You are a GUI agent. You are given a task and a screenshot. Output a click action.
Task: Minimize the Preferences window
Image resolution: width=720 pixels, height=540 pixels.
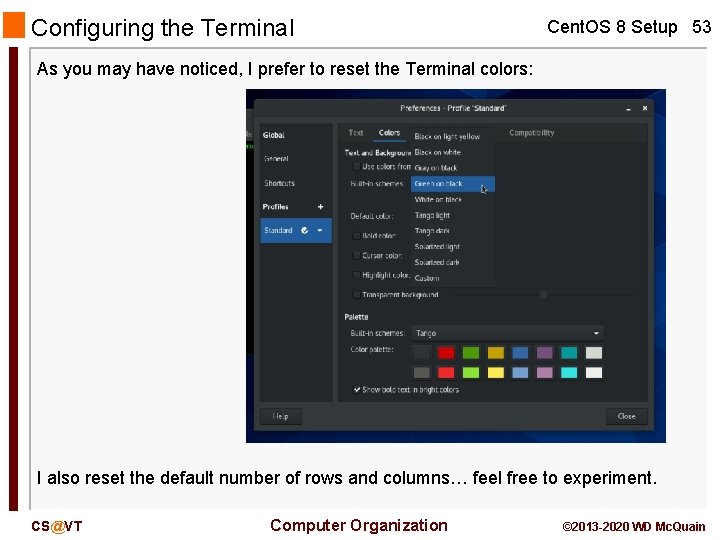(x=629, y=109)
